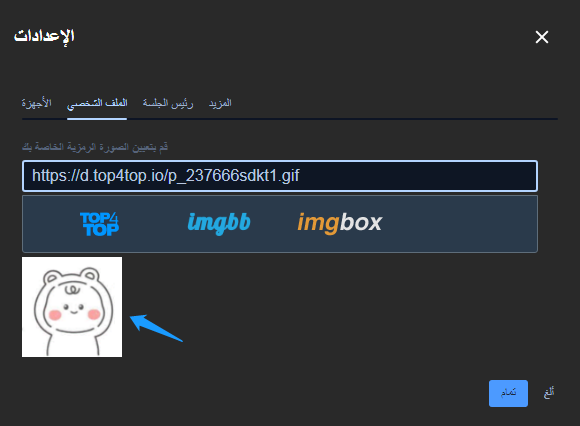This screenshot has height=426, width=580.
Task: Click empty area of image hosts panel
Action: pyautogui.click(x=459, y=224)
